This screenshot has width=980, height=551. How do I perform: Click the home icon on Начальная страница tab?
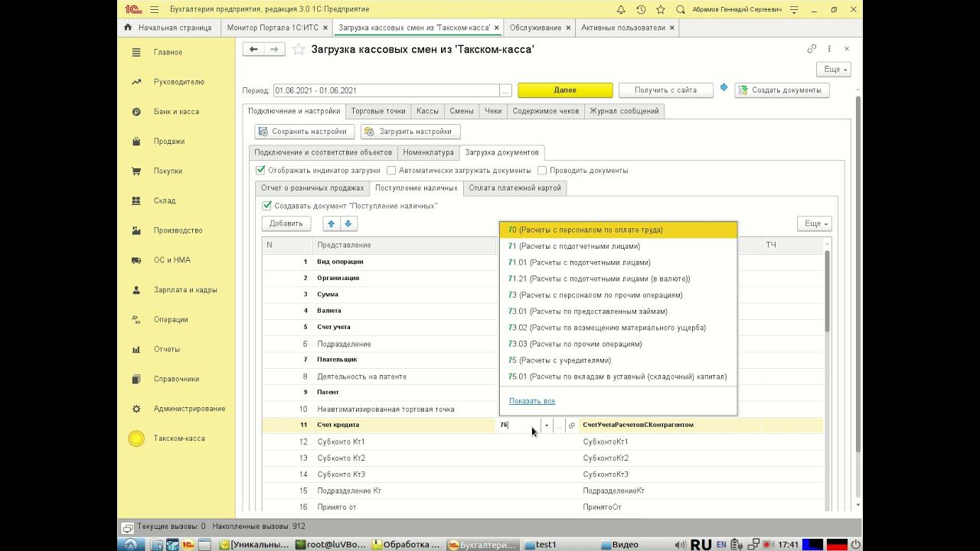coord(129,28)
